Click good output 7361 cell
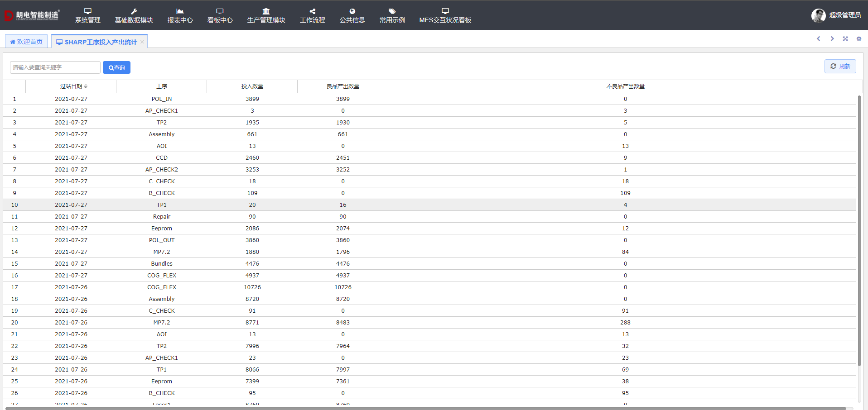The width and height of the screenshot is (868, 410). click(x=343, y=381)
